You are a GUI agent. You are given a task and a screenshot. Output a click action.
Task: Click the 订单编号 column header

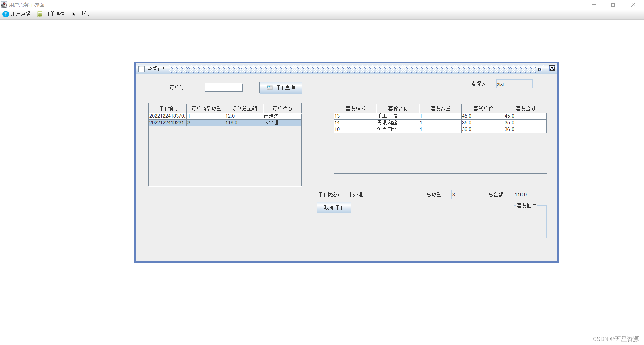tap(168, 108)
